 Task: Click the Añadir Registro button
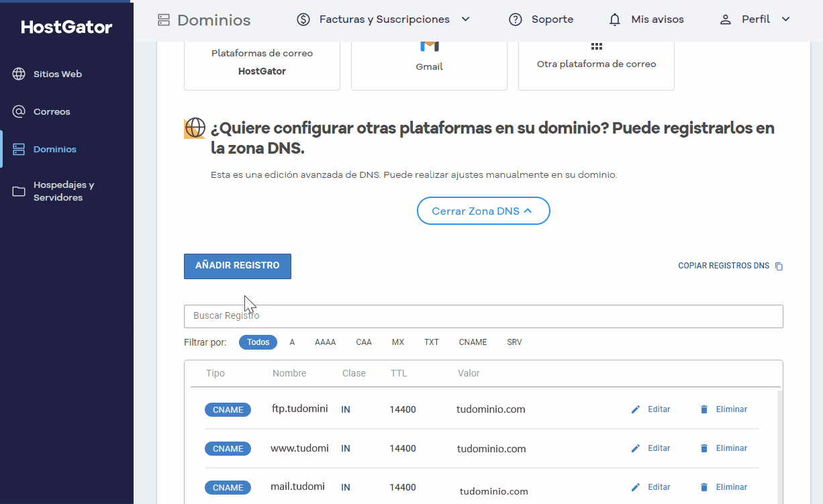click(238, 266)
